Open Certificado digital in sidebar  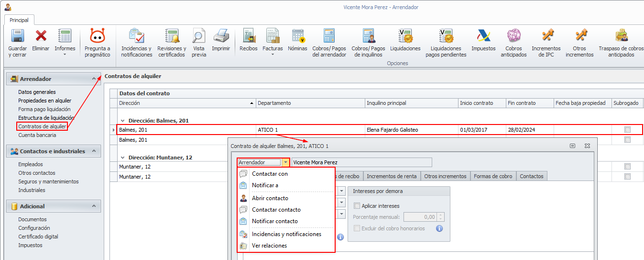coord(38,237)
